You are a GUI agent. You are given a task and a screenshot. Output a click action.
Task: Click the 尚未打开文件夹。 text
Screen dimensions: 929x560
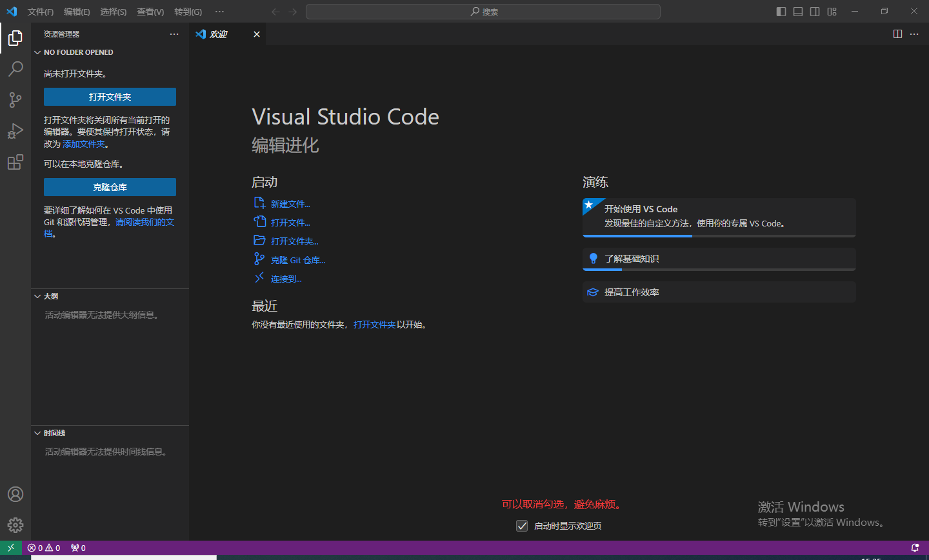click(75, 74)
